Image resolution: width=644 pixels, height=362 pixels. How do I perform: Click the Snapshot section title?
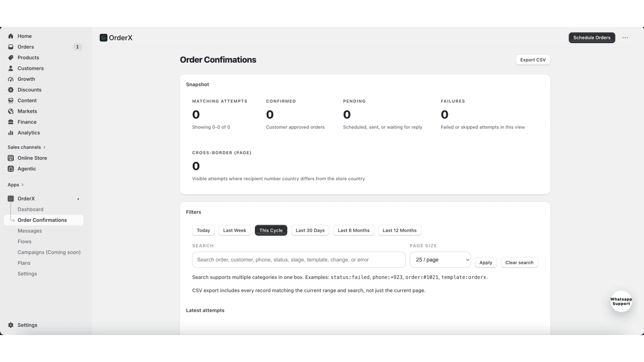[197, 84]
